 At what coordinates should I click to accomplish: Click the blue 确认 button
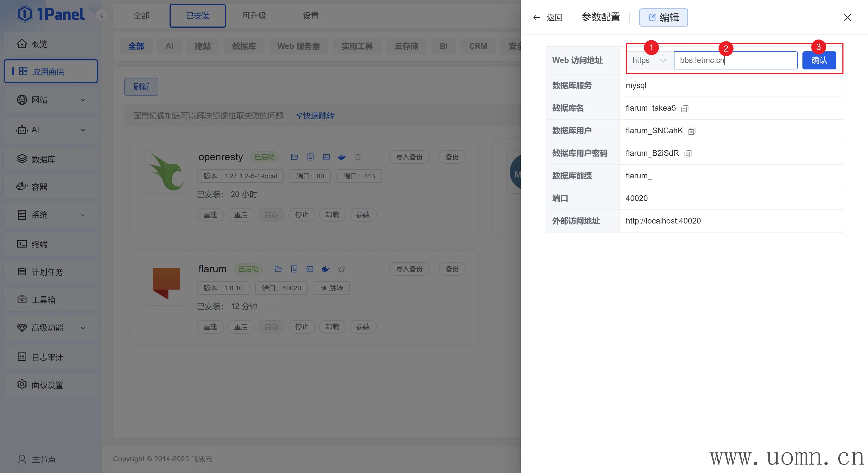[819, 60]
